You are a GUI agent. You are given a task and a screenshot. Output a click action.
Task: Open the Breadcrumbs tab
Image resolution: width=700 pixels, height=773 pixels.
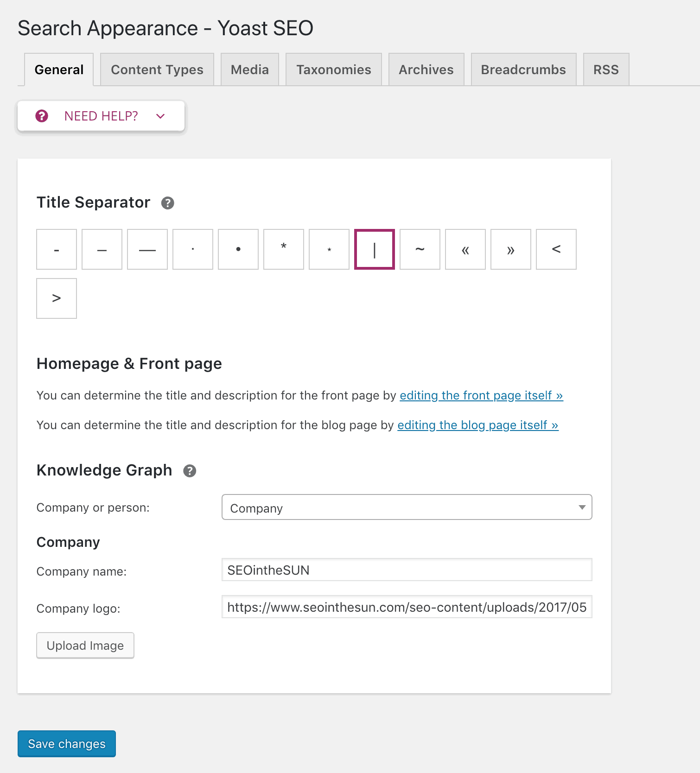click(524, 70)
